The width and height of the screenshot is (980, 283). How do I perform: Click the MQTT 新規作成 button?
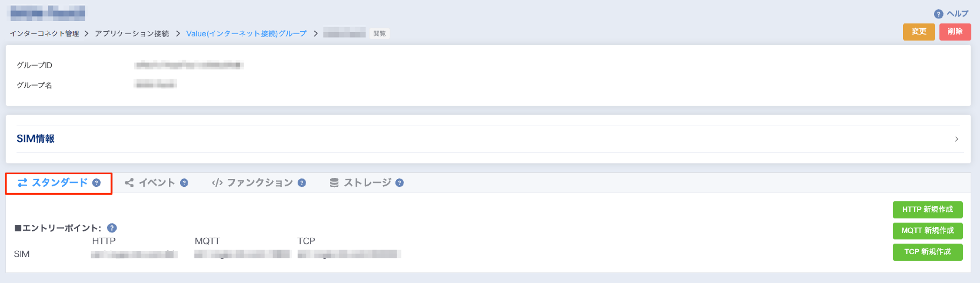tap(928, 231)
